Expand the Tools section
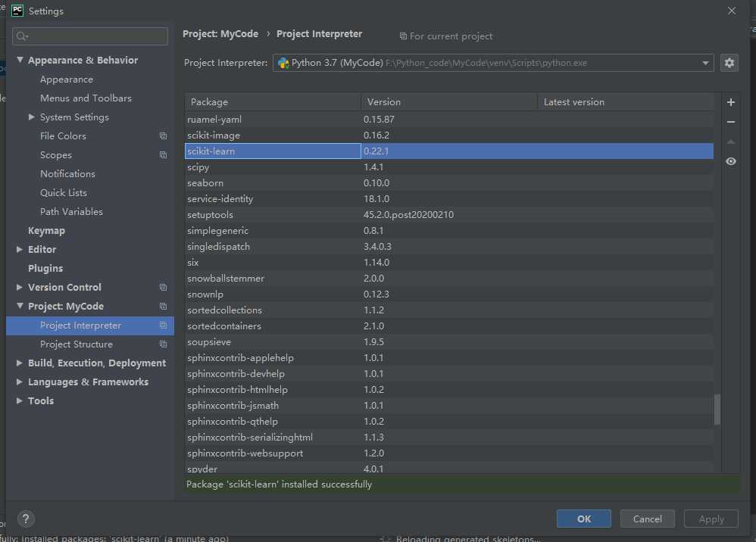The height and width of the screenshot is (542, 756). [19, 400]
